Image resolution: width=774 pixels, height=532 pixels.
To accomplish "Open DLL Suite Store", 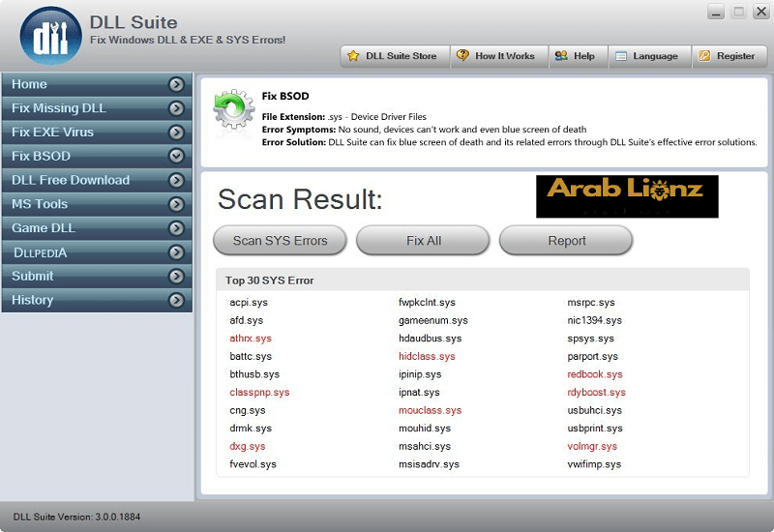I will point(395,56).
